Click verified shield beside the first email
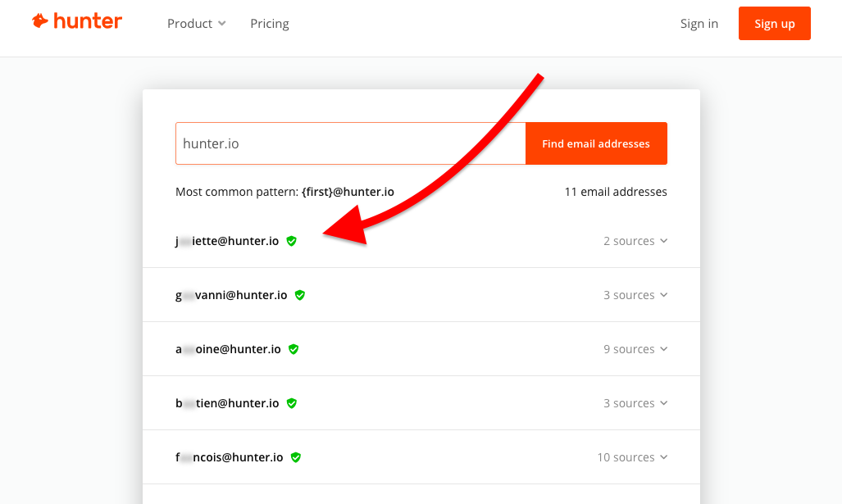 click(292, 241)
